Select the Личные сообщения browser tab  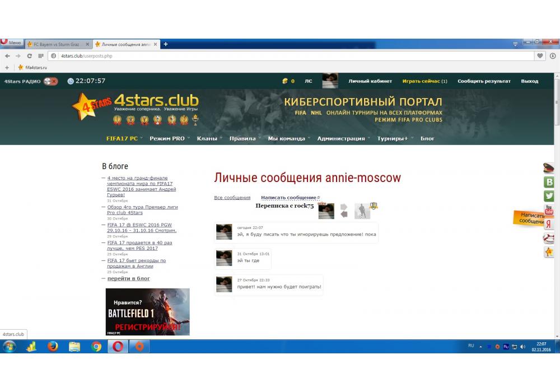tap(125, 44)
